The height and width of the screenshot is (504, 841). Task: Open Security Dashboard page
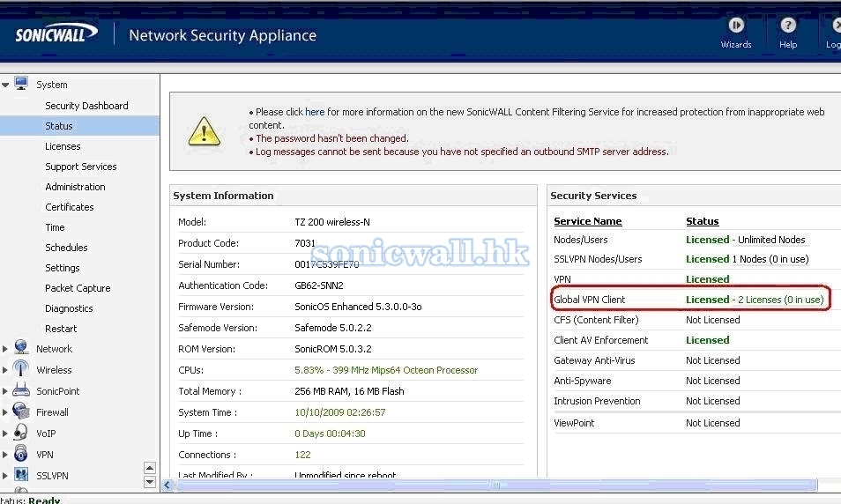86,106
